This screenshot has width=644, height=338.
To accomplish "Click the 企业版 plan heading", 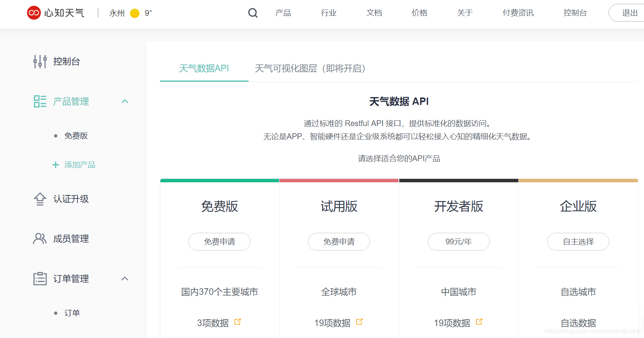I will pyautogui.click(x=578, y=207).
